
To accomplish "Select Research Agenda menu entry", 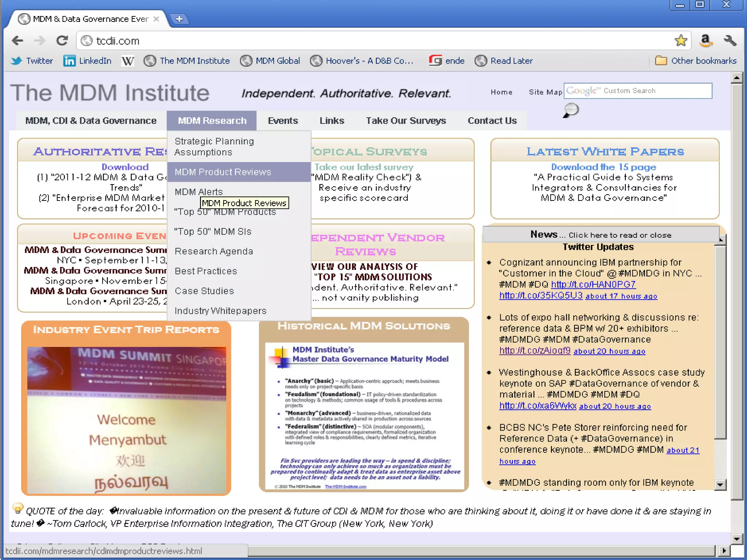I will pos(239,251).
